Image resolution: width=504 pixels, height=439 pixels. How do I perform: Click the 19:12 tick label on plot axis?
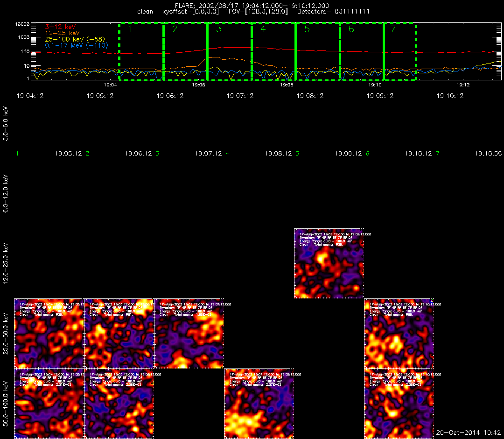pos(463,85)
